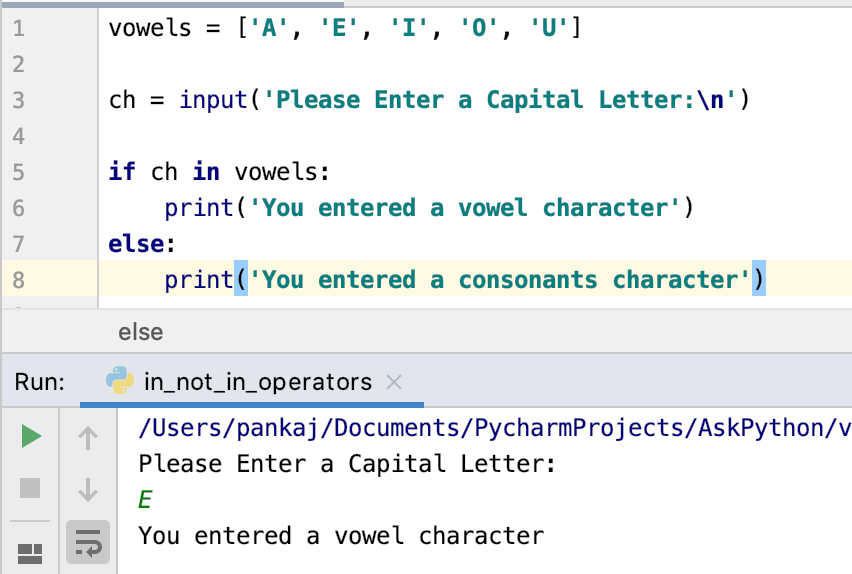Click the 'else:' keyword on line 7
This screenshot has height=574, width=852.
142,244
